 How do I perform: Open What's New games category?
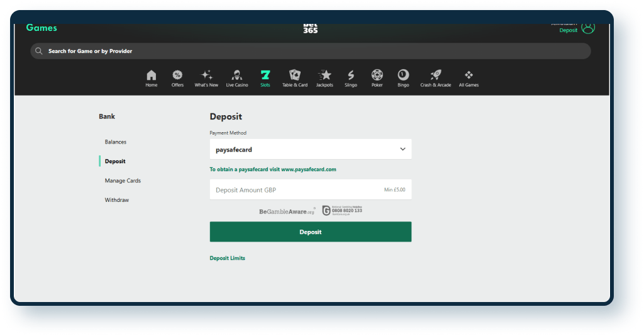206,78
